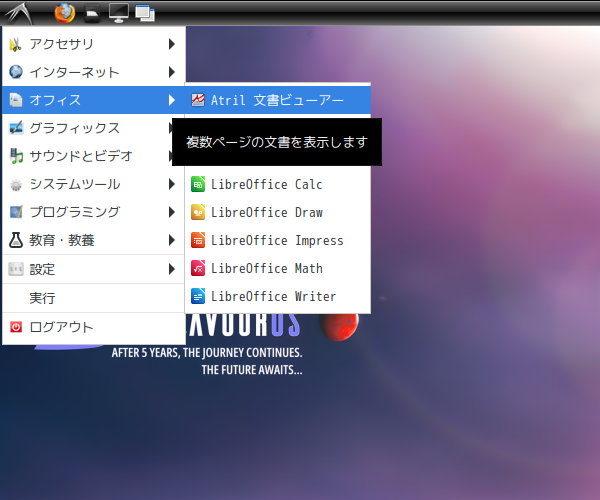Screen dimensions: 600x500
Task: Open the file manager panel icon
Action: point(92,14)
